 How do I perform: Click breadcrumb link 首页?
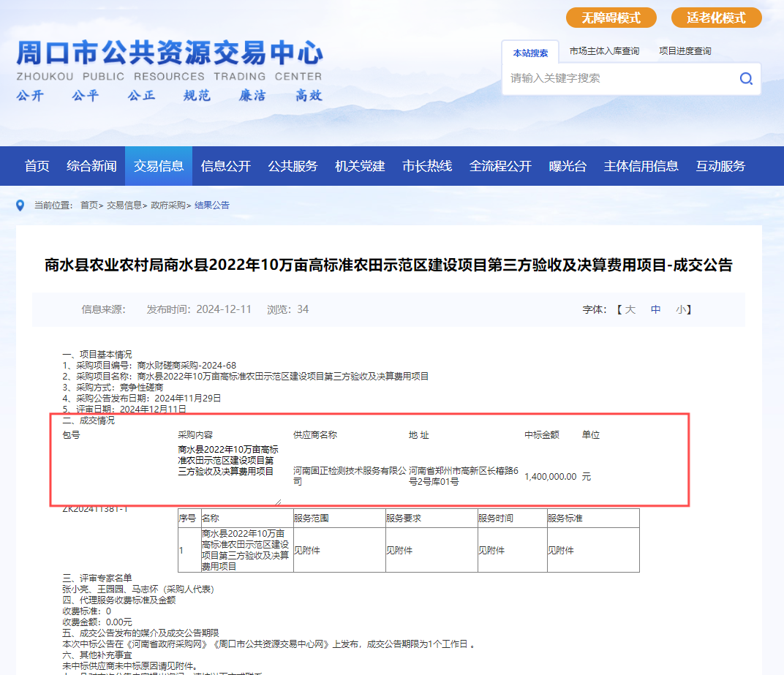click(x=89, y=205)
